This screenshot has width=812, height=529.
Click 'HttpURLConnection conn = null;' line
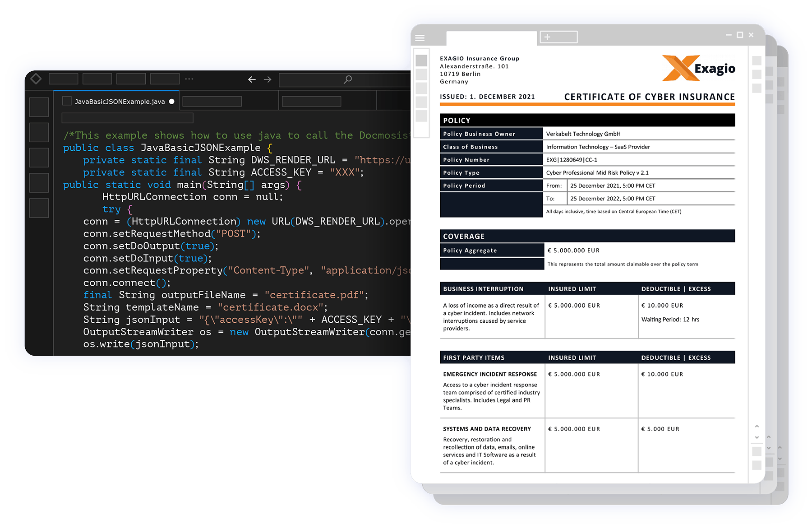[x=193, y=197]
